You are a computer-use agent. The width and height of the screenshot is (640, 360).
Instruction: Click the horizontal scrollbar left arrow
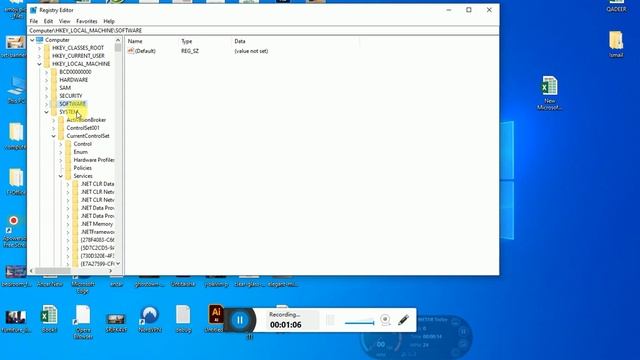click(x=32, y=271)
